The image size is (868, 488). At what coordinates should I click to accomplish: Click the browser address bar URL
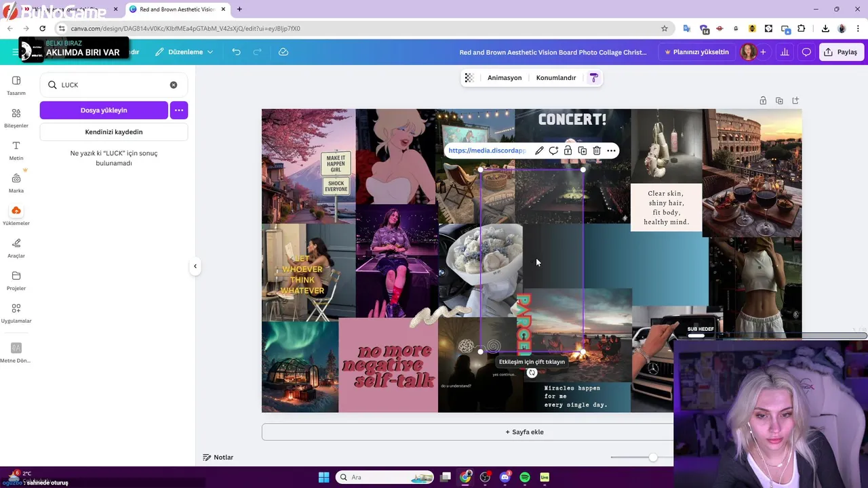coord(185,28)
